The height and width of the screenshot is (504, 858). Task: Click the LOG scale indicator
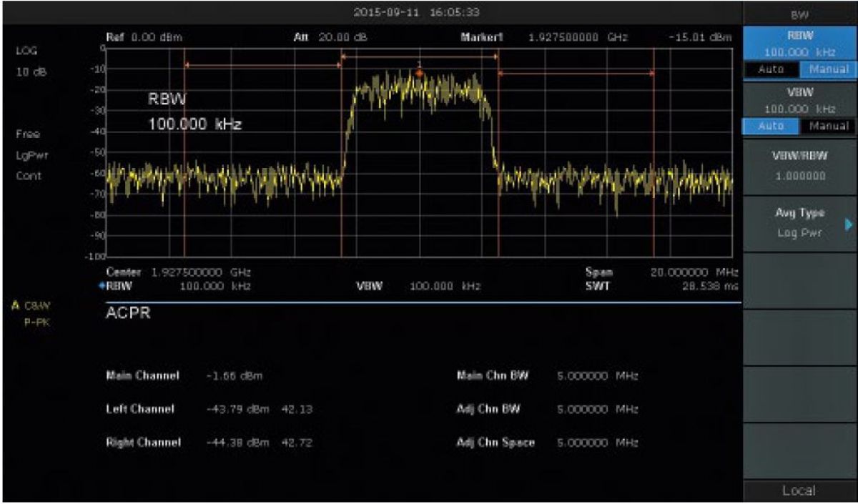pyautogui.click(x=25, y=51)
